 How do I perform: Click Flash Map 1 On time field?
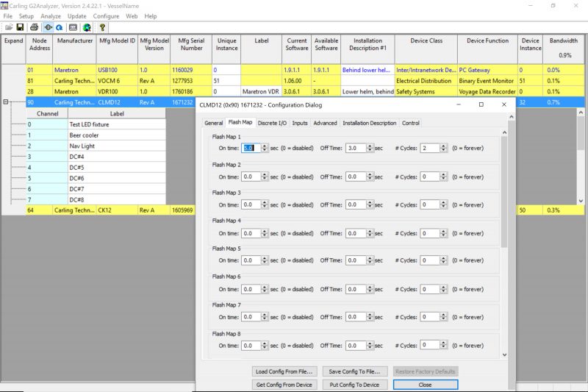251,148
